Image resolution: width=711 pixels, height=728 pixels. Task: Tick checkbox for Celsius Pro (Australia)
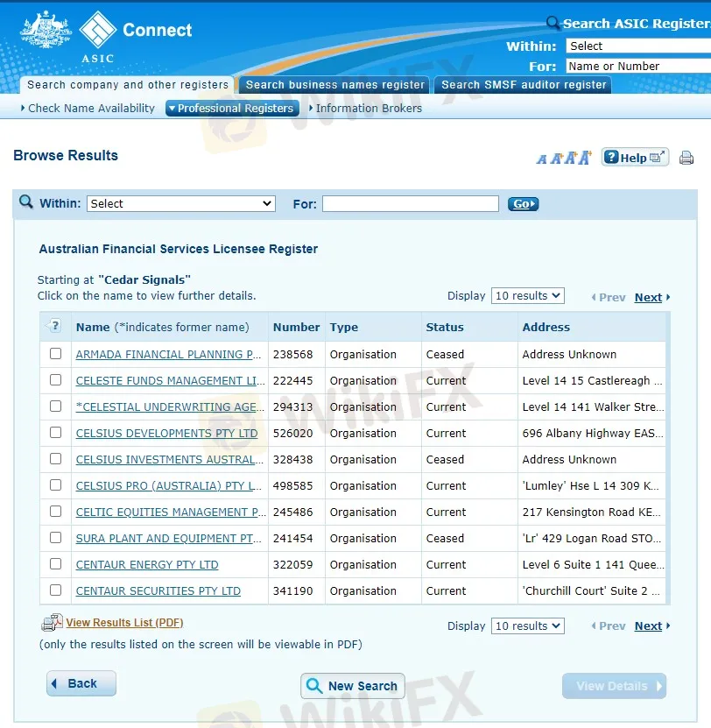click(56, 485)
